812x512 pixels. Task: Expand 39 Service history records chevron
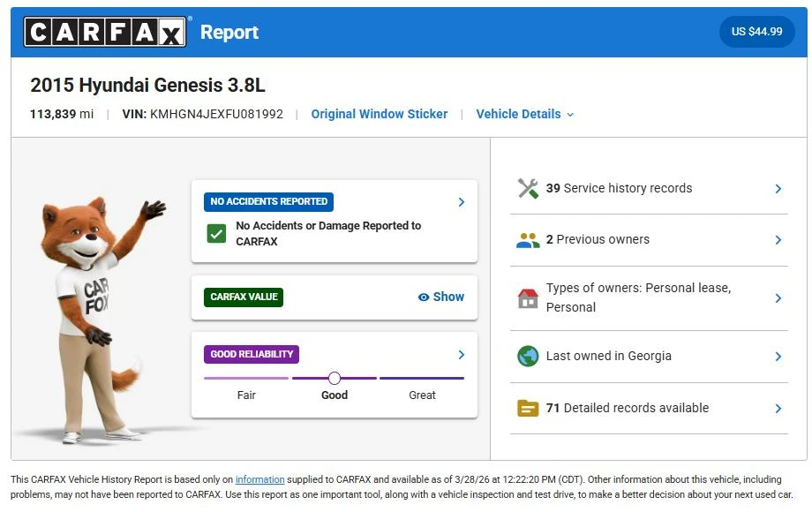(x=778, y=188)
